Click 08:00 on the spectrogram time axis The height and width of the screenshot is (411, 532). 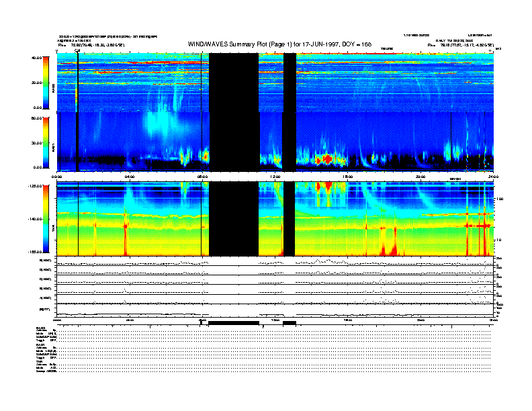pyautogui.click(x=202, y=177)
